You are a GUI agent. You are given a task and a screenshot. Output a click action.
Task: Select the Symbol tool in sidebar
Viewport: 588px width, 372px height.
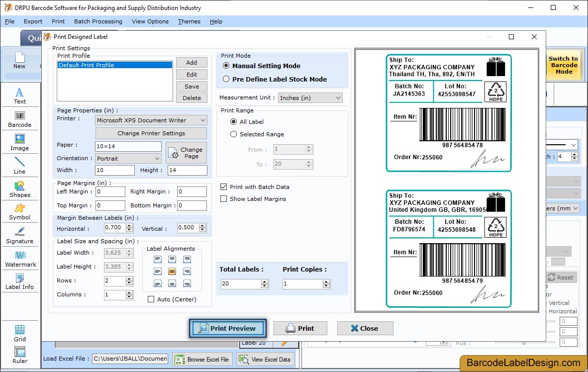pyautogui.click(x=19, y=212)
